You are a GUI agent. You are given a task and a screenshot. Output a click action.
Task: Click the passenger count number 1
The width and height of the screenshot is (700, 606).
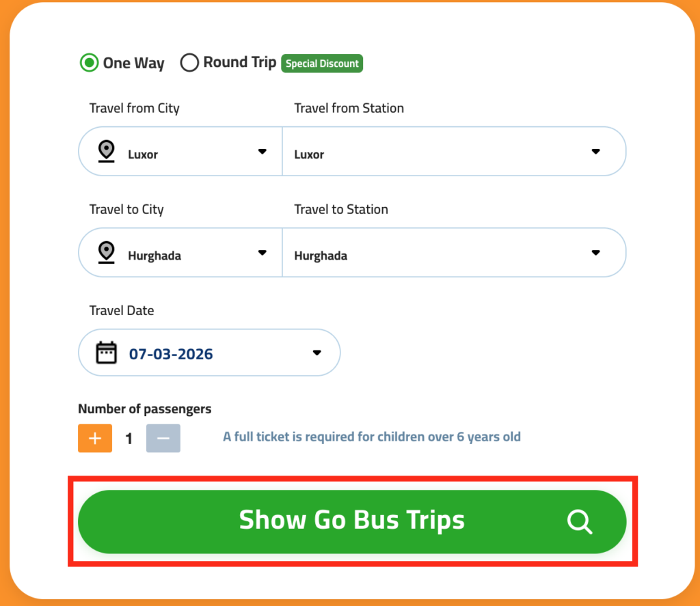tap(129, 439)
